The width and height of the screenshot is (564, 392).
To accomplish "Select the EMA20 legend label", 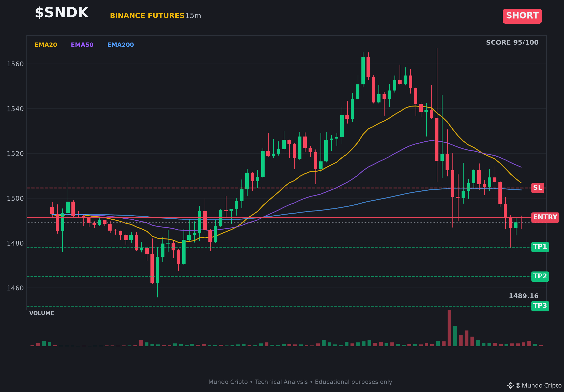I will (x=46, y=45).
